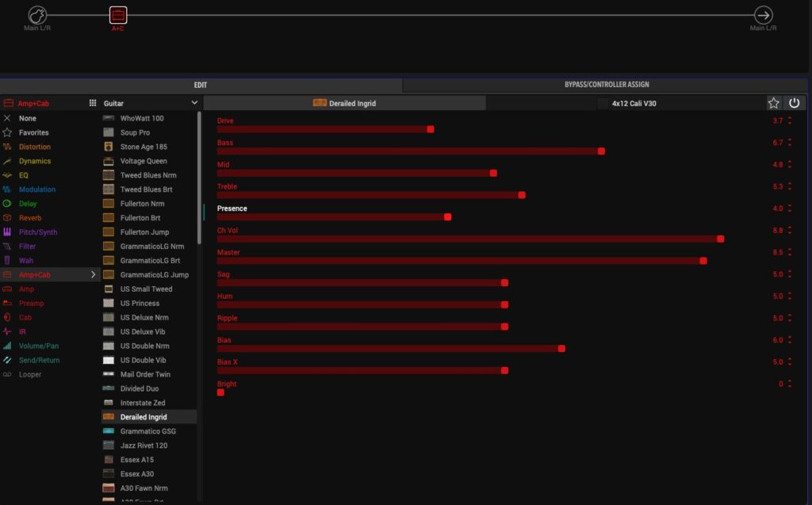Select None to clear the block
812x505 pixels.
tap(27, 118)
